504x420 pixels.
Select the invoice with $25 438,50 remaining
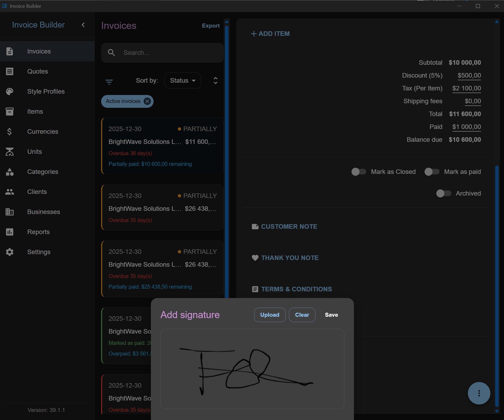click(162, 269)
